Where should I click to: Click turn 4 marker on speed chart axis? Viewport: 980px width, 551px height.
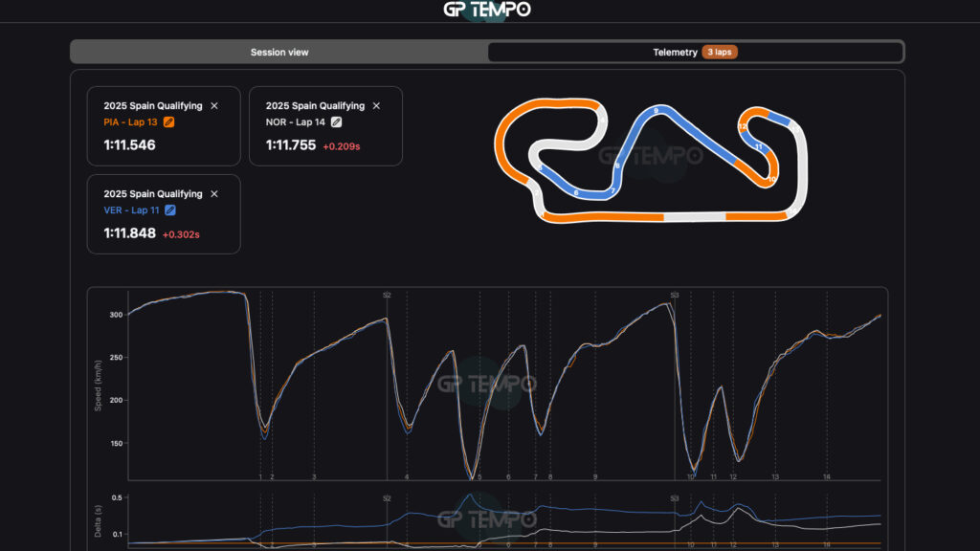pos(407,476)
